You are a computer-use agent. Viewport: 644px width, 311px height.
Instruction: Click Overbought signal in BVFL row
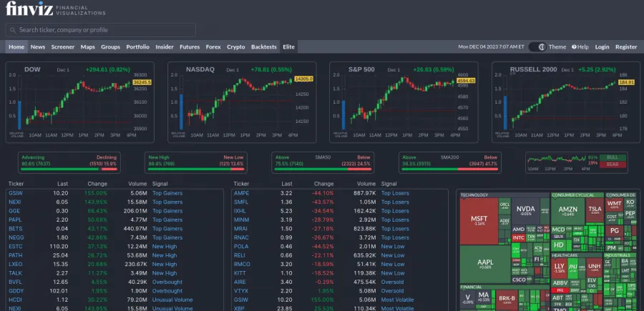pos(167,282)
